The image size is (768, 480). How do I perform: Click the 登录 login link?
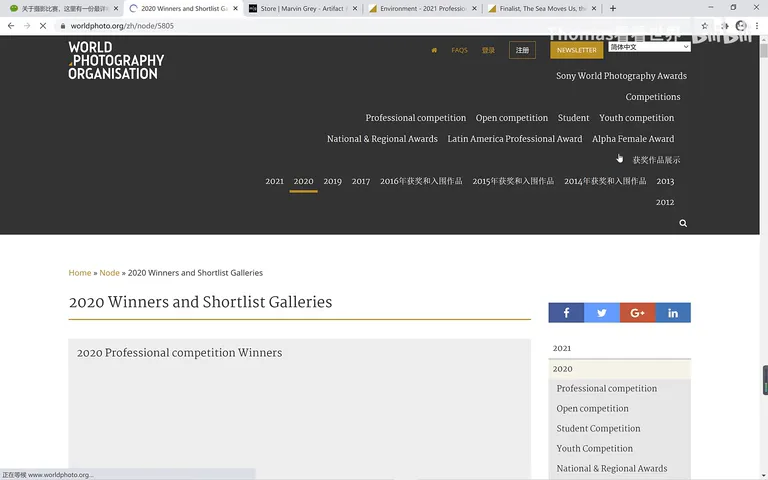pyautogui.click(x=488, y=50)
